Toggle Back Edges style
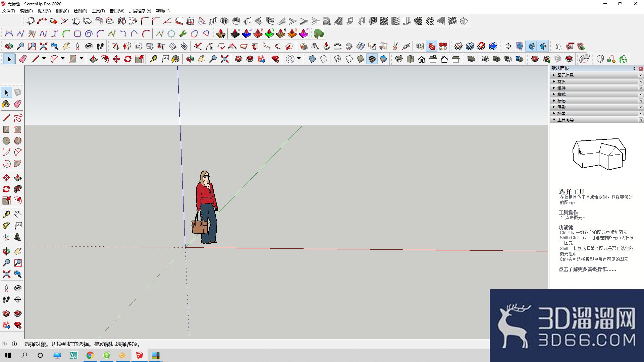The height and width of the screenshot is (362, 644). [324, 59]
